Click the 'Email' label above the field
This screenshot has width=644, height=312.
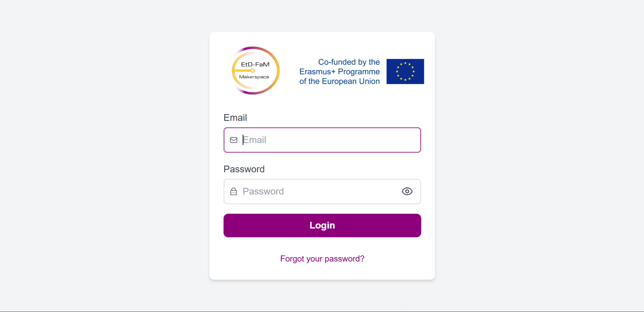click(x=235, y=117)
